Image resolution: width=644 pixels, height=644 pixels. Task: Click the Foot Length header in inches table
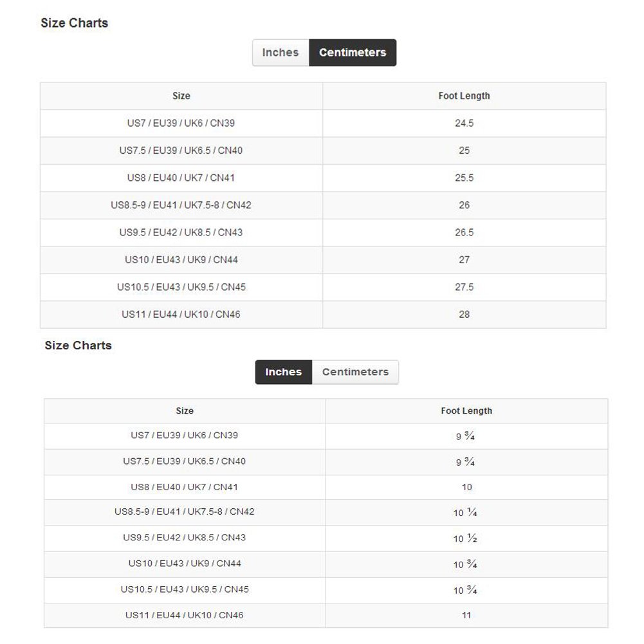[x=466, y=410]
